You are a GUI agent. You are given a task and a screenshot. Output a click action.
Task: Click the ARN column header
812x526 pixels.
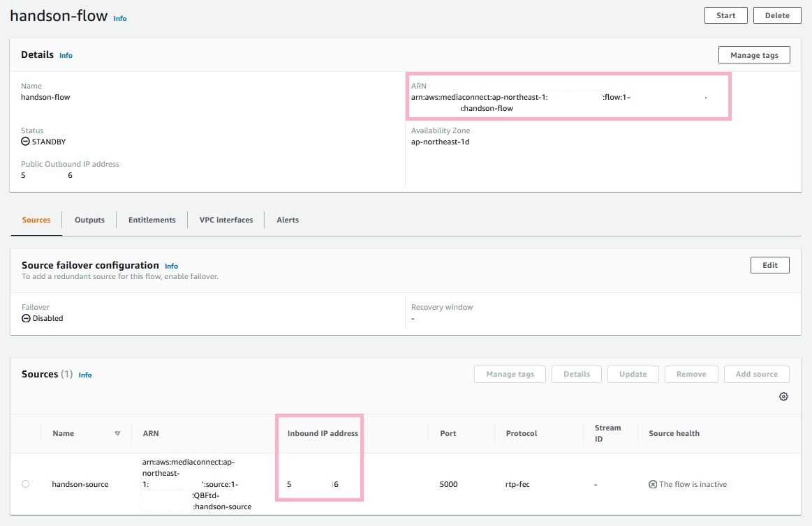click(x=151, y=433)
